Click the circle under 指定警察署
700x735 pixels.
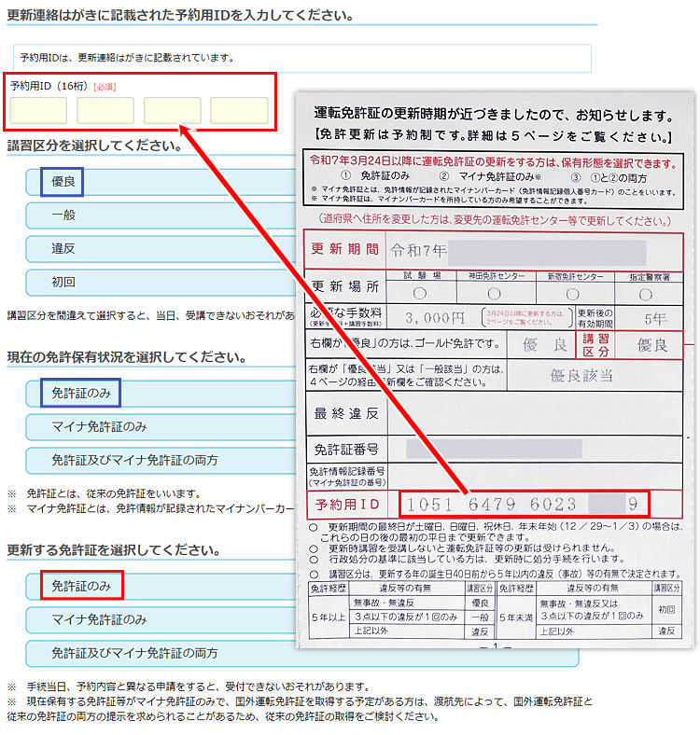pos(644,293)
